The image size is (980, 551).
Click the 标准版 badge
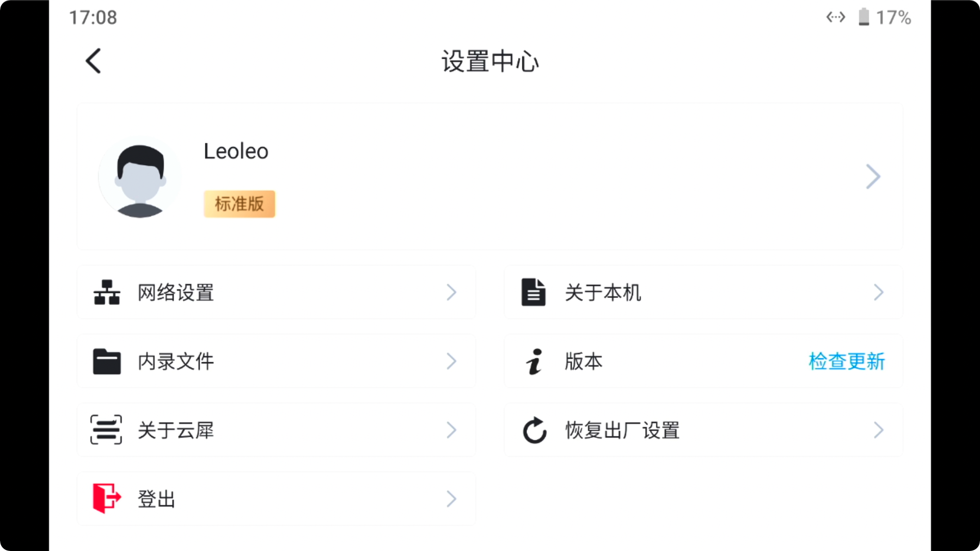(x=239, y=204)
